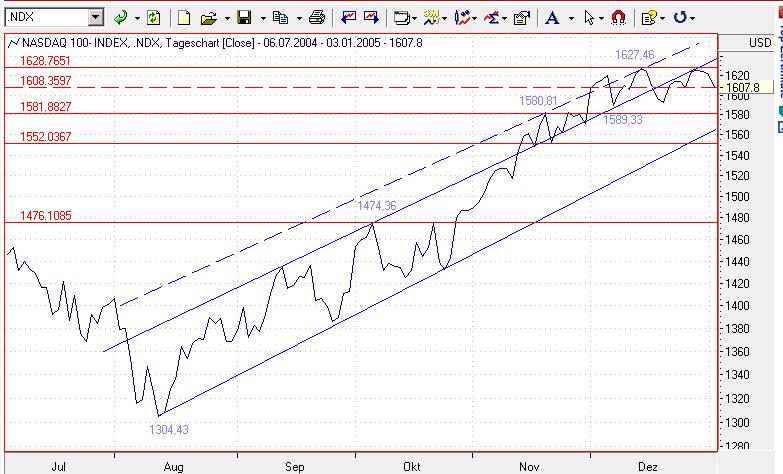Image resolution: width=783 pixels, height=474 pixels.
Task: Click the floppy disk save icon
Action: pos(244,18)
